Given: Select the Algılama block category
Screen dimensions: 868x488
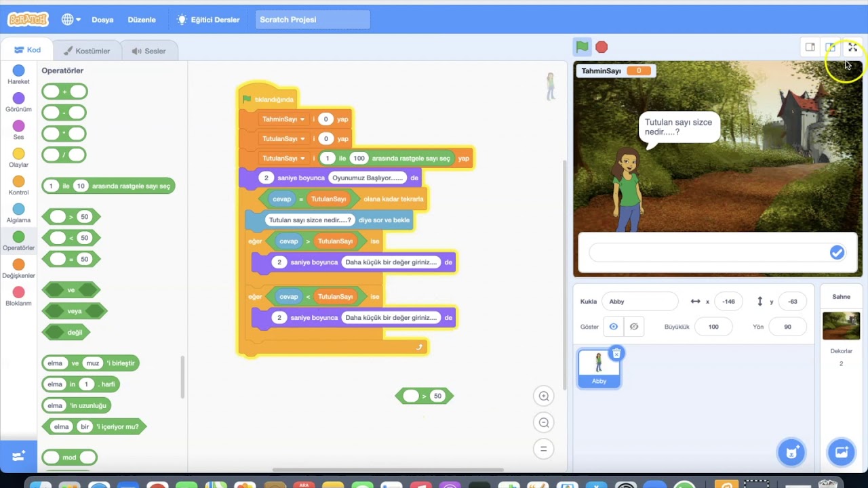Looking at the screenshot, I should click(x=18, y=213).
